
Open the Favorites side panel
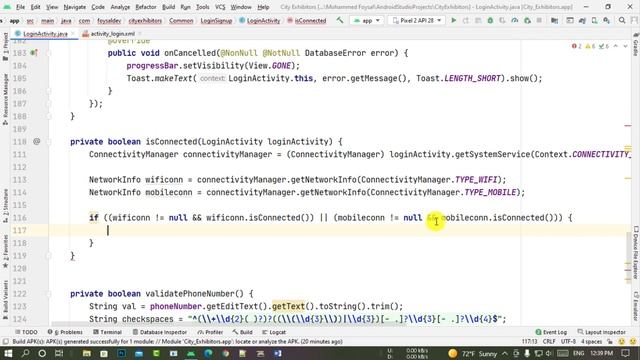tap(5, 251)
